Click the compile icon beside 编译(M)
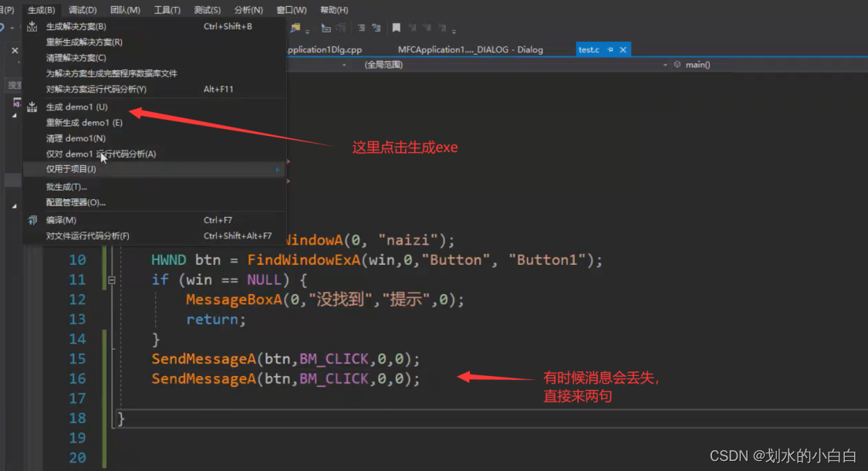868x471 pixels. pyautogui.click(x=32, y=220)
